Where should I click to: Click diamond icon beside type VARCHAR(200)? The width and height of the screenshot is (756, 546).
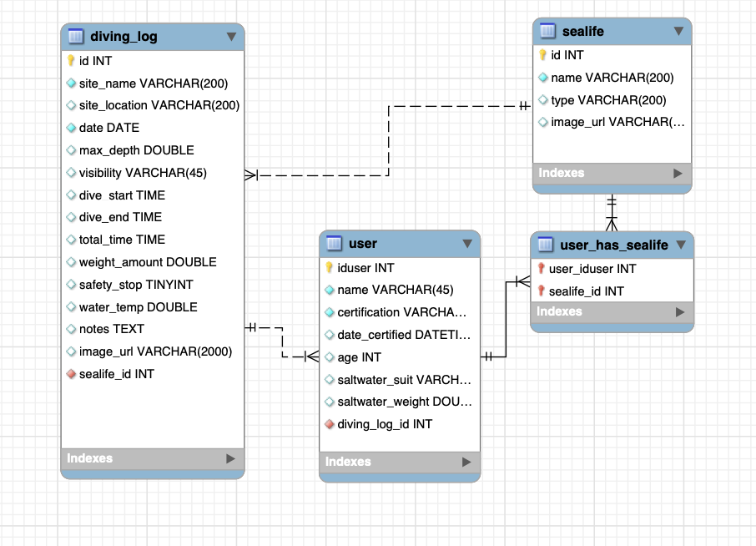543,100
